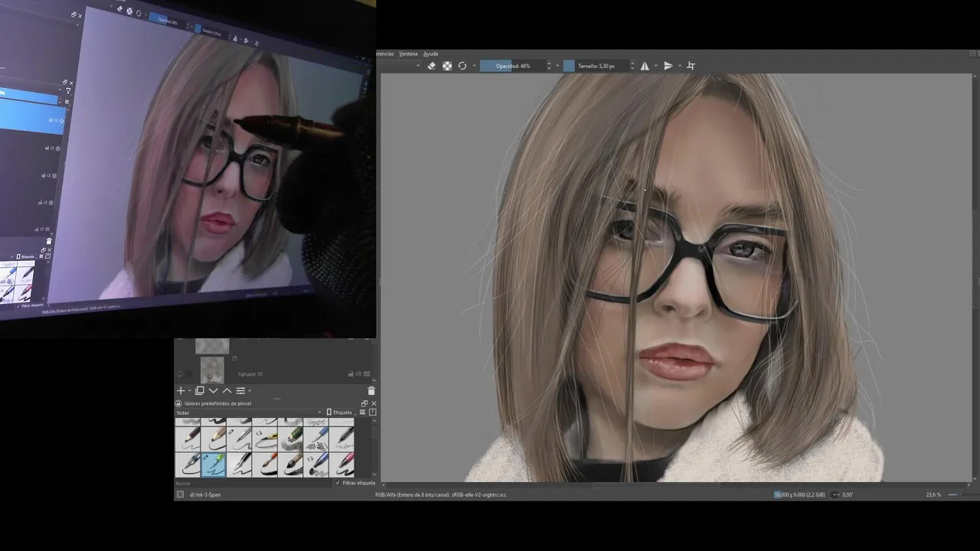Viewport: 980px width, 551px height.
Task: Open dropdown arrow right of Opacidad slider
Action: (557, 66)
